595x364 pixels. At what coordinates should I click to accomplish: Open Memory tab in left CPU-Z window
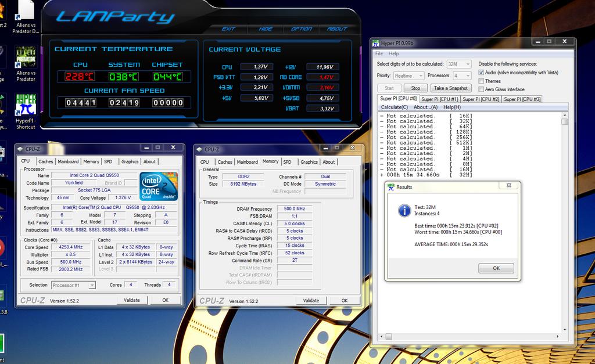[91, 161]
